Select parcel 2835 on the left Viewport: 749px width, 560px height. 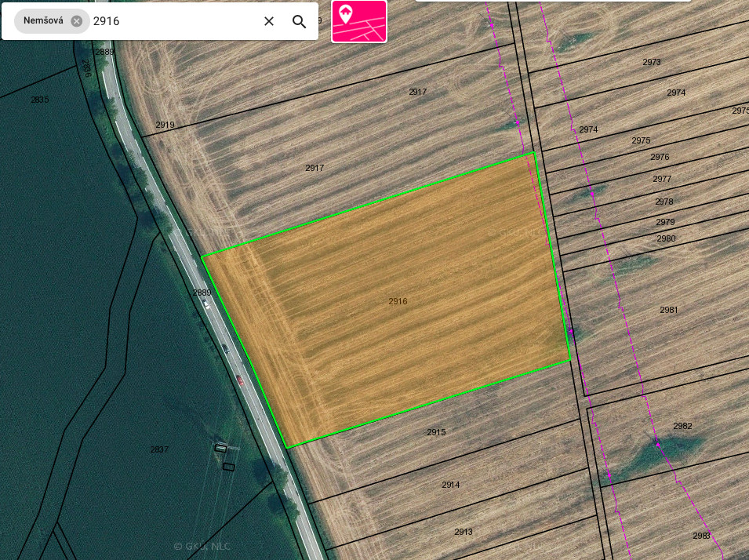(x=39, y=100)
